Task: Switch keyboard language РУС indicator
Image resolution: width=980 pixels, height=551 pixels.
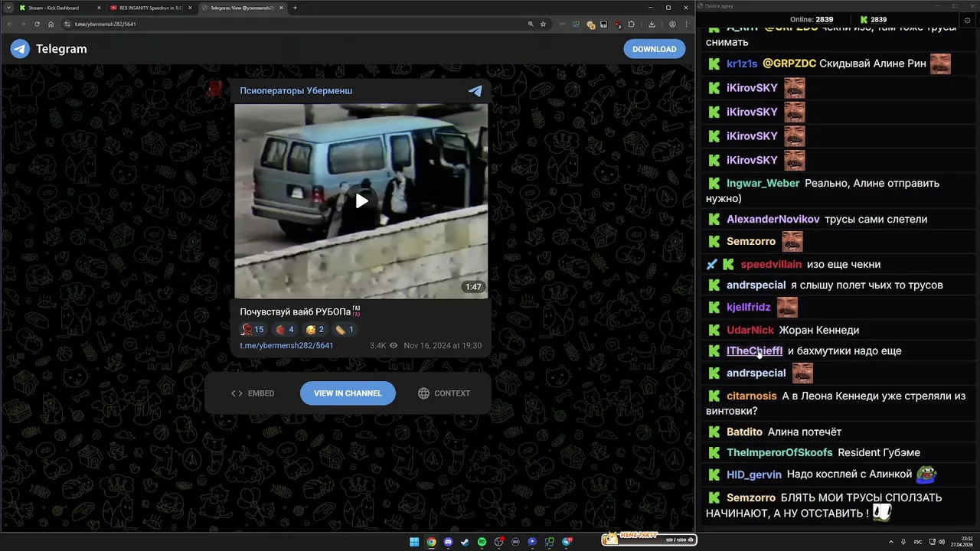Action: pyautogui.click(x=918, y=542)
